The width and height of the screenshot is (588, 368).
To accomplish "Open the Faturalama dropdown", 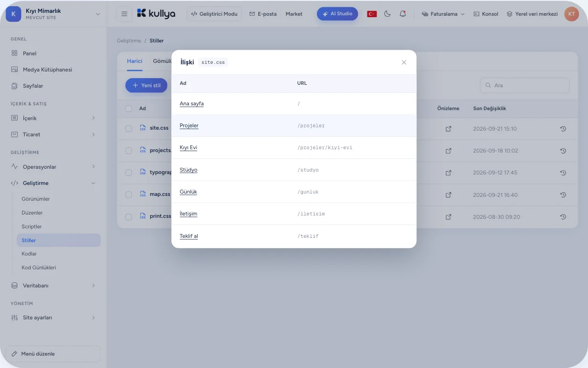I will pyautogui.click(x=443, y=14).
